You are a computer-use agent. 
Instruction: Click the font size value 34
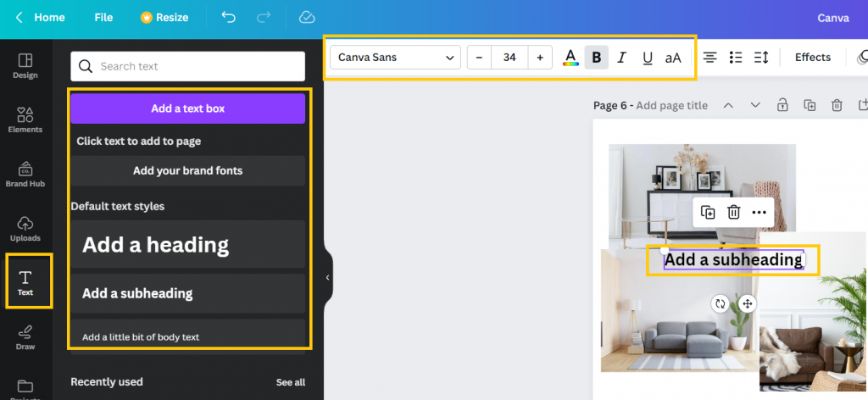(509, 58)
